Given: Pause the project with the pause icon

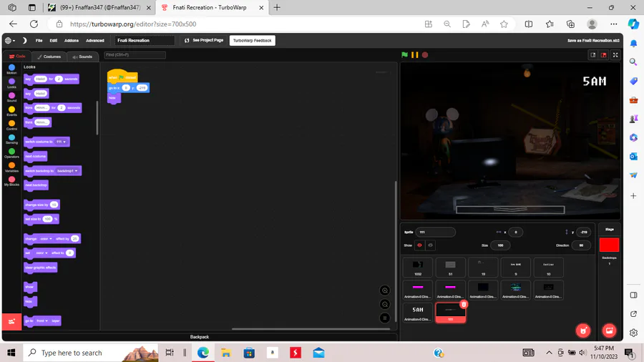Looking at the screenshot, I should click(415, 54).
